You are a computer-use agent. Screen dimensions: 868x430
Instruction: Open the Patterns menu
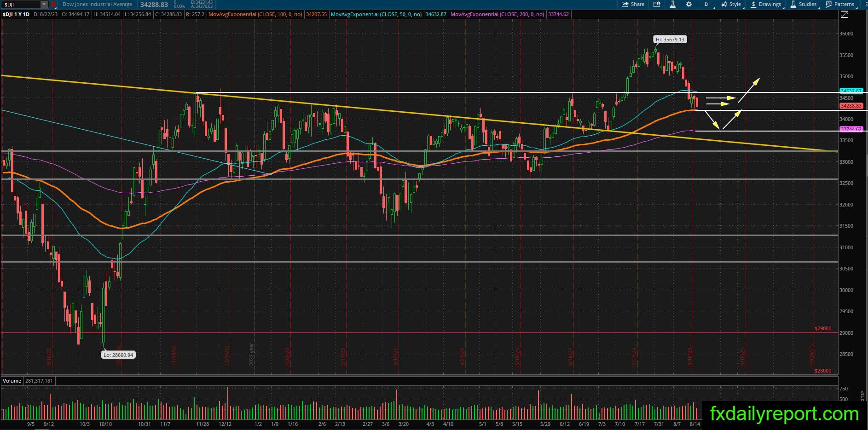click(840, 4)
